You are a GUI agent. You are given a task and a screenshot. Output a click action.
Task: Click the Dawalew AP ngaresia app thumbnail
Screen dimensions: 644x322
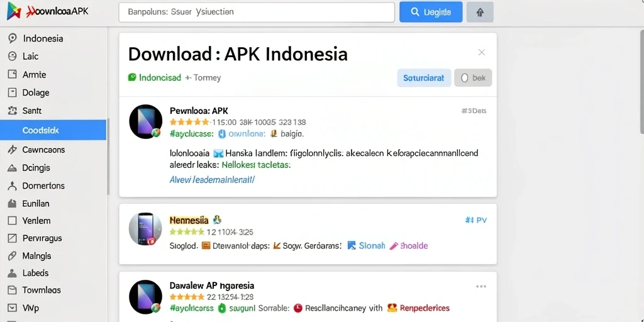pos(145,297)
